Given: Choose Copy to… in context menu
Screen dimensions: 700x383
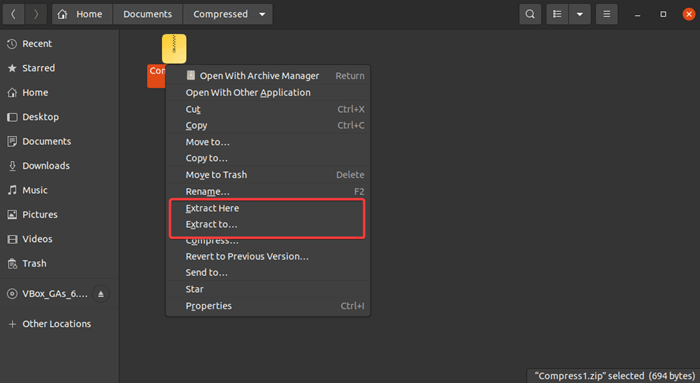Looking at the screenshot, I should coord(268,158).
